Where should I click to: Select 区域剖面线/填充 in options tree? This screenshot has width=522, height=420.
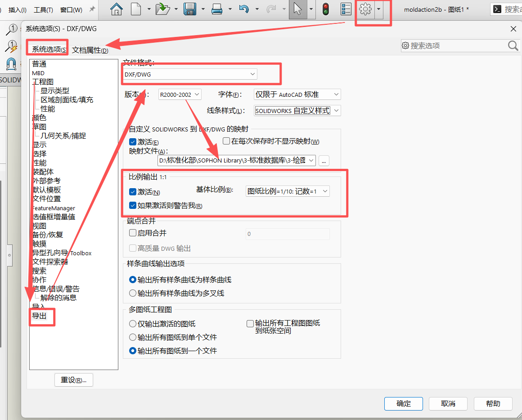pyautogui.click(x=67, y=100)
